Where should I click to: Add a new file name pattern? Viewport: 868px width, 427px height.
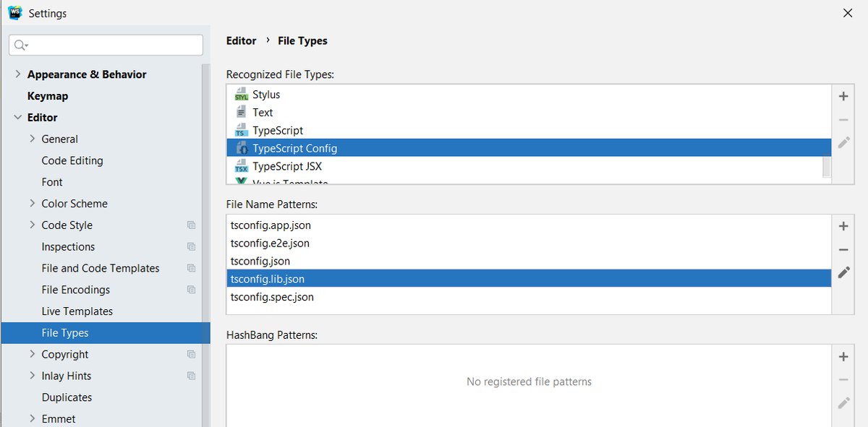843,226
